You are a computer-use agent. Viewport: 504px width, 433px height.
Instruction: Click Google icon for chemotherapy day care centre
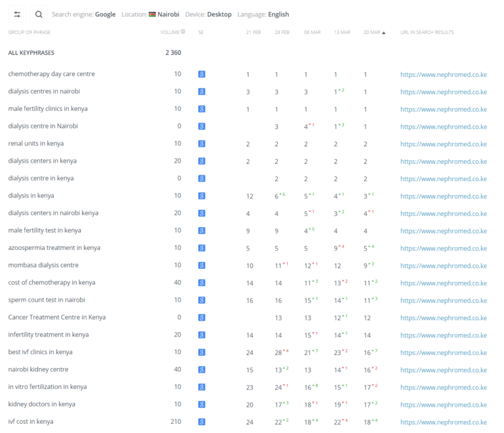(x=201, y=74)
